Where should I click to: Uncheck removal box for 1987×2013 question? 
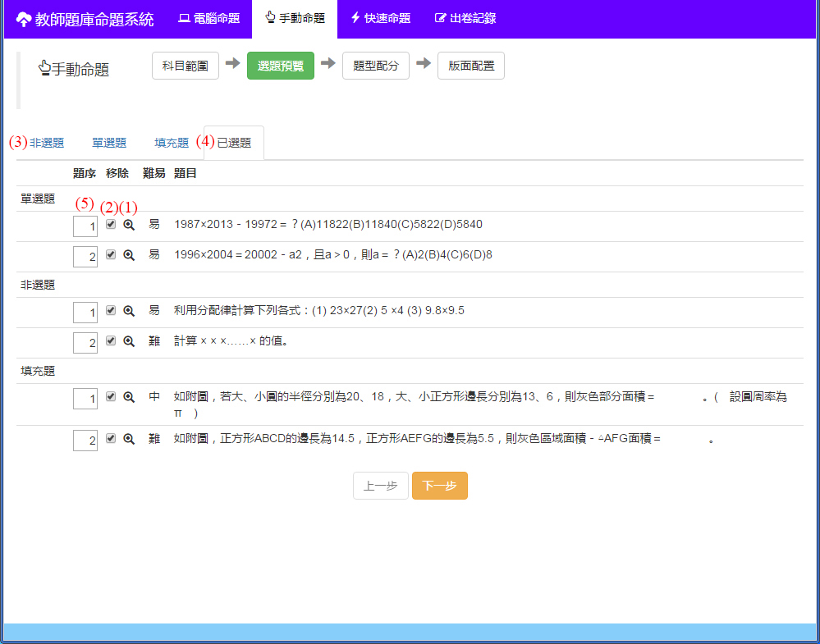pyautogui.click(x=110, y=224)
